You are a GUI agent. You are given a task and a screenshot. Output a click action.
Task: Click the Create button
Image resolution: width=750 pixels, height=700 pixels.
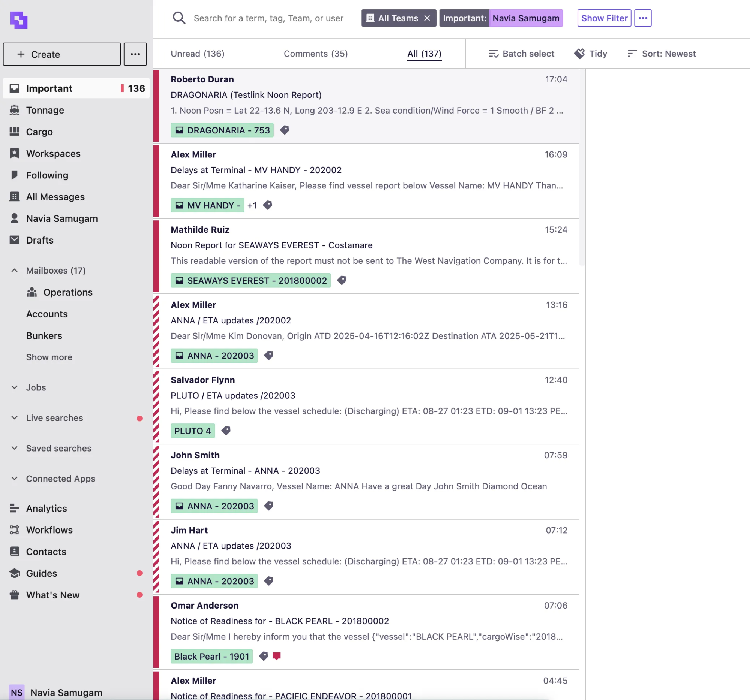coord(62,54)
